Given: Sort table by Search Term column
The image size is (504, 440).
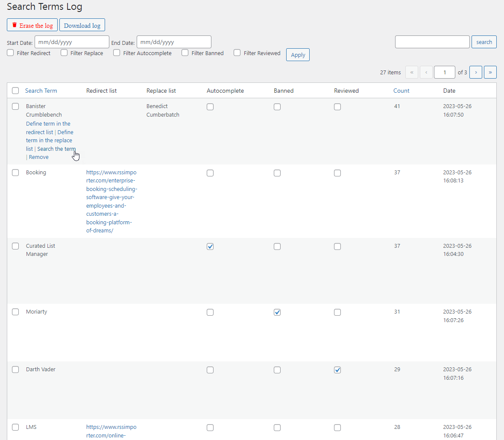Looking at the screenshot, I should tap(41, 91).
